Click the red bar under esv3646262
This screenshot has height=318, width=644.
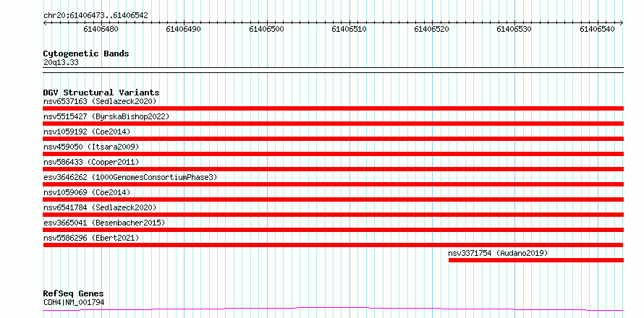[333, 184]
